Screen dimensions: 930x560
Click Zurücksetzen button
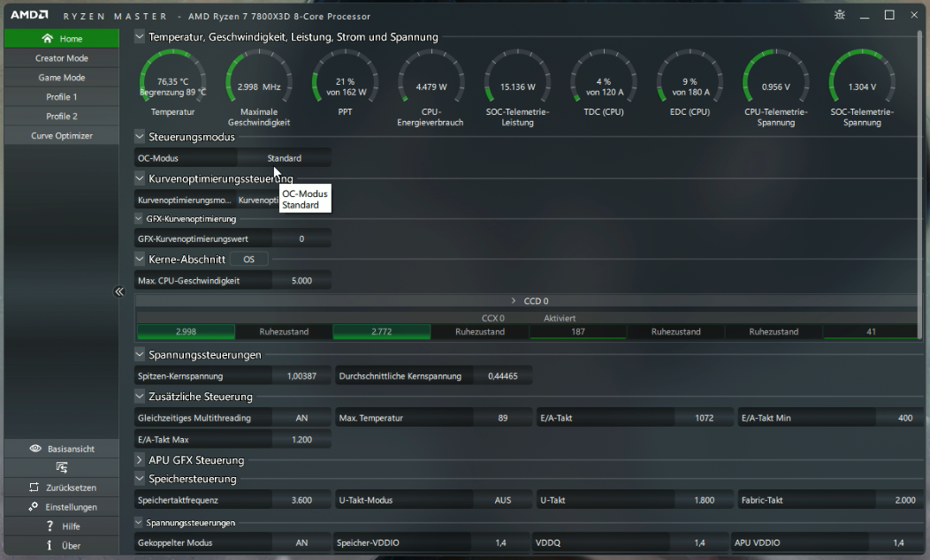tap(62, 487)
